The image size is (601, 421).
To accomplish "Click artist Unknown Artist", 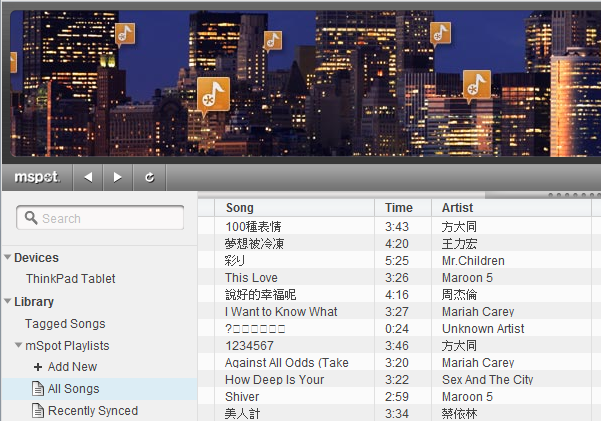I will (x=483, y=329).
